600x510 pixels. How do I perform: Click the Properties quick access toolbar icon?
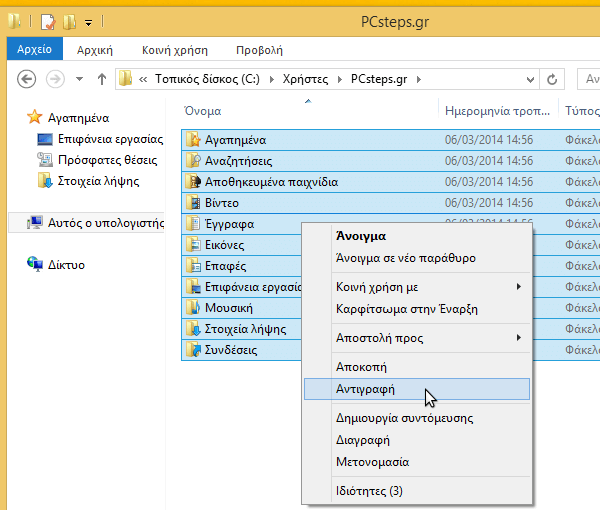48,22
